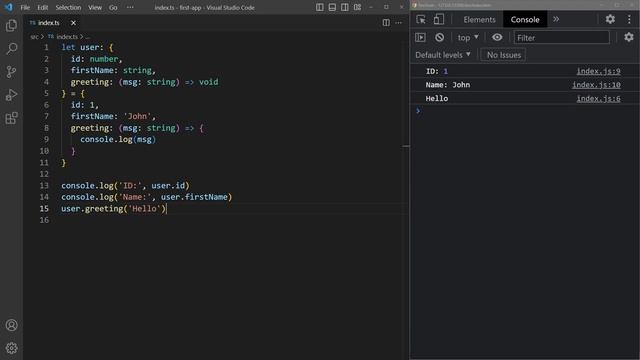The height and width of the screenshot is (360, 640).
Task: Open DevTools settings gear
Action: point(610,19)
